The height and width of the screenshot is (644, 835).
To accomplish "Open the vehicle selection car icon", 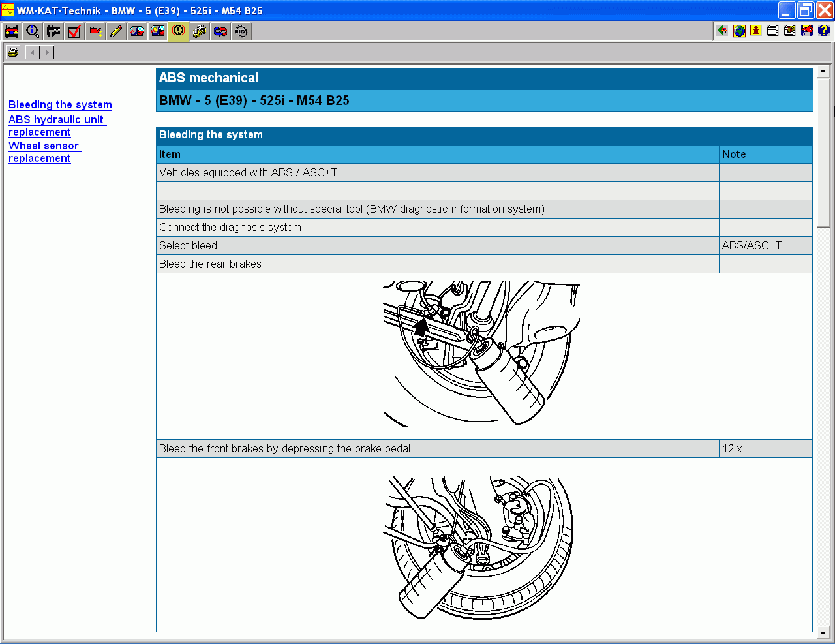I will (12, 31).
